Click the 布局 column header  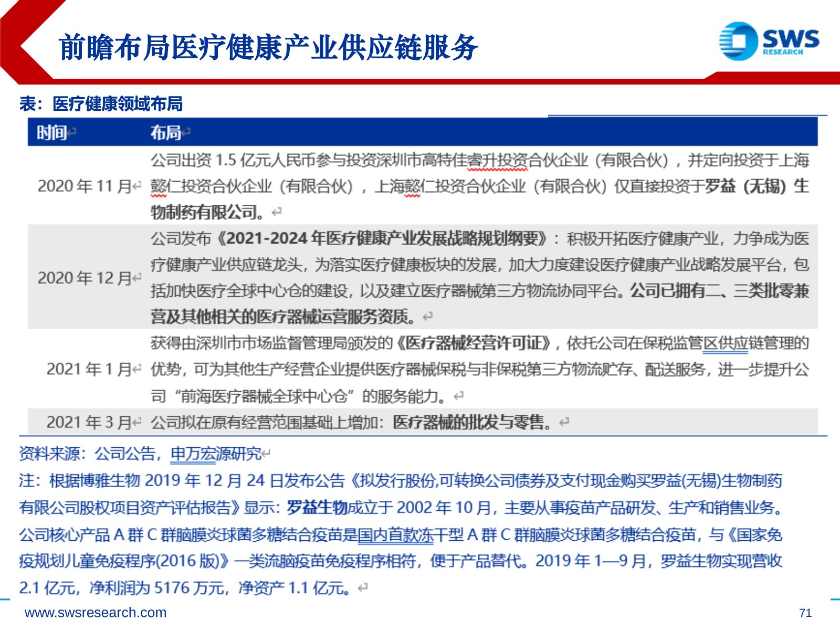point(165,132)
